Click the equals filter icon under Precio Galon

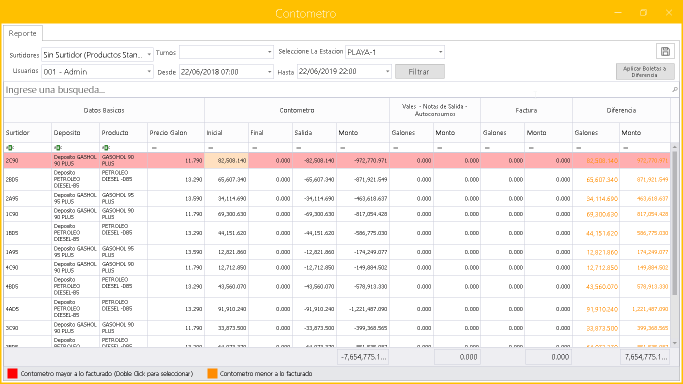(x=154, y=148)
